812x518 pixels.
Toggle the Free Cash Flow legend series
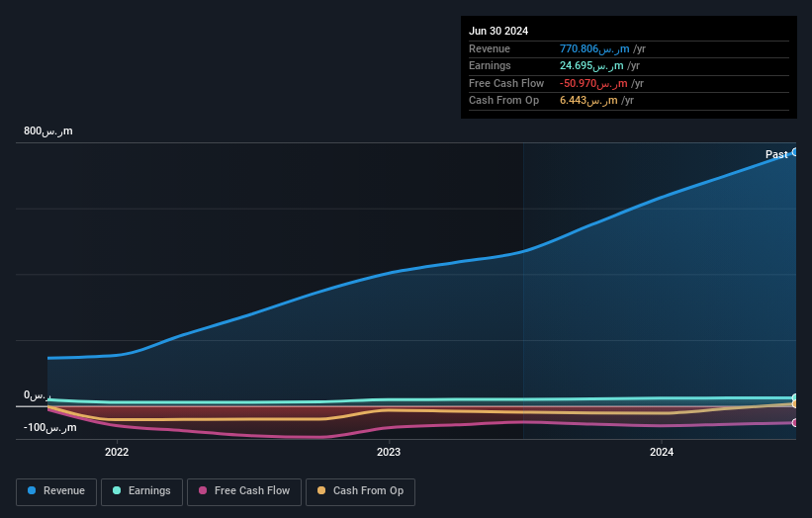pyautogui.click(x=244, y=491)
